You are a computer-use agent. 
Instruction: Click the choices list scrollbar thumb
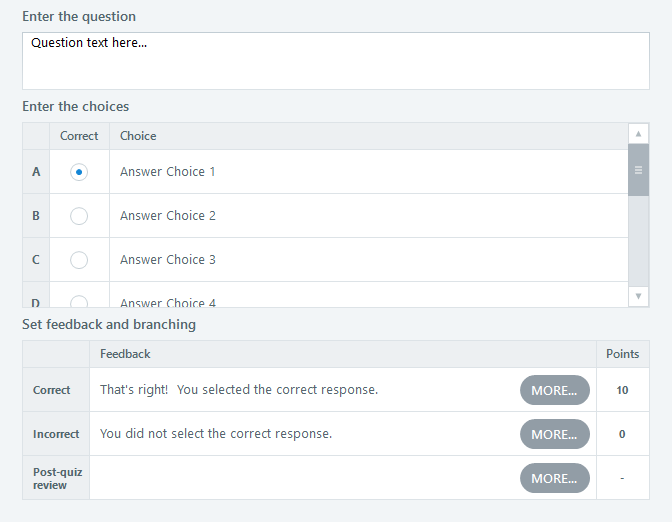pyautogui.click(x=638, y=170)
